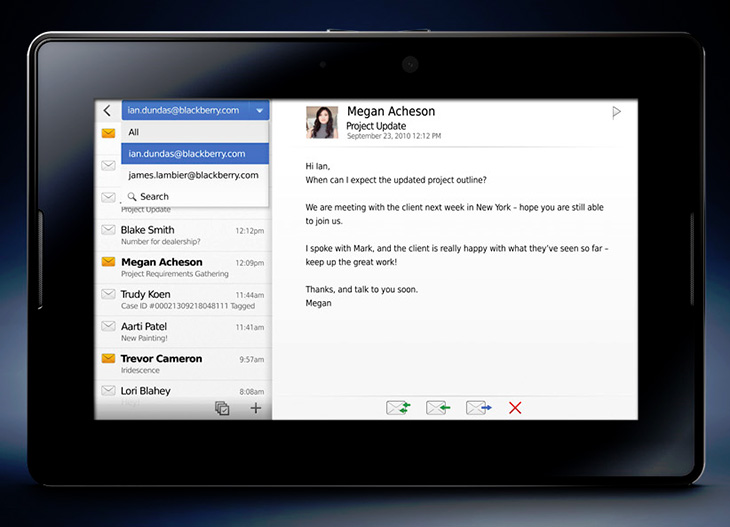The height and width of the screenshot is (527, 730).
Task: Open Megan Acheson Project Requirements Gathering email
Action: 183,268
